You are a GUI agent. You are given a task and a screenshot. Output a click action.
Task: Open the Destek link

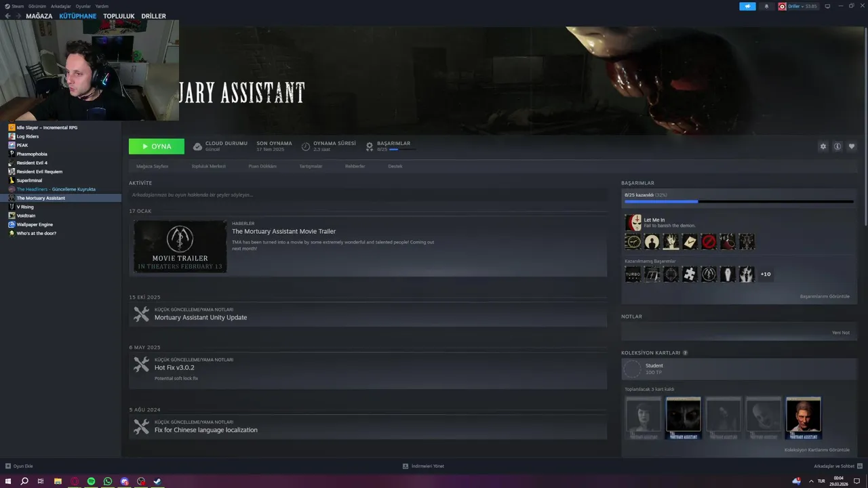point(395,166)
